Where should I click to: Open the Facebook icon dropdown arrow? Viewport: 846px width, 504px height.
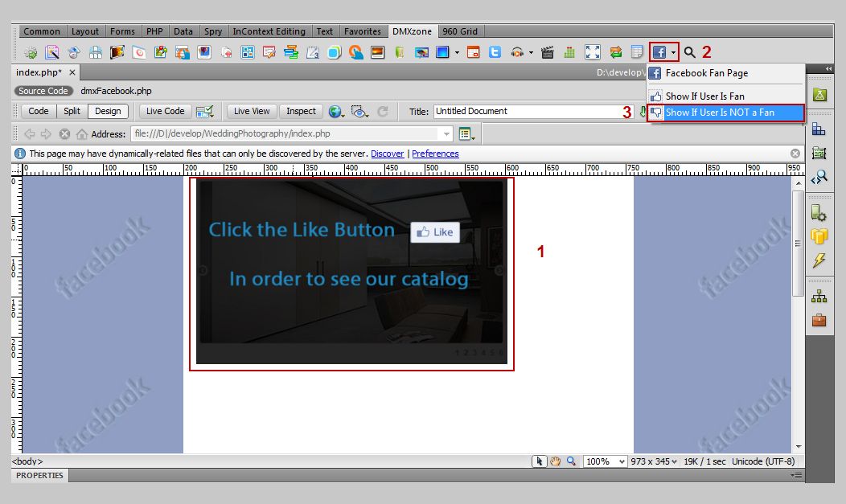(x=673, y=53)
